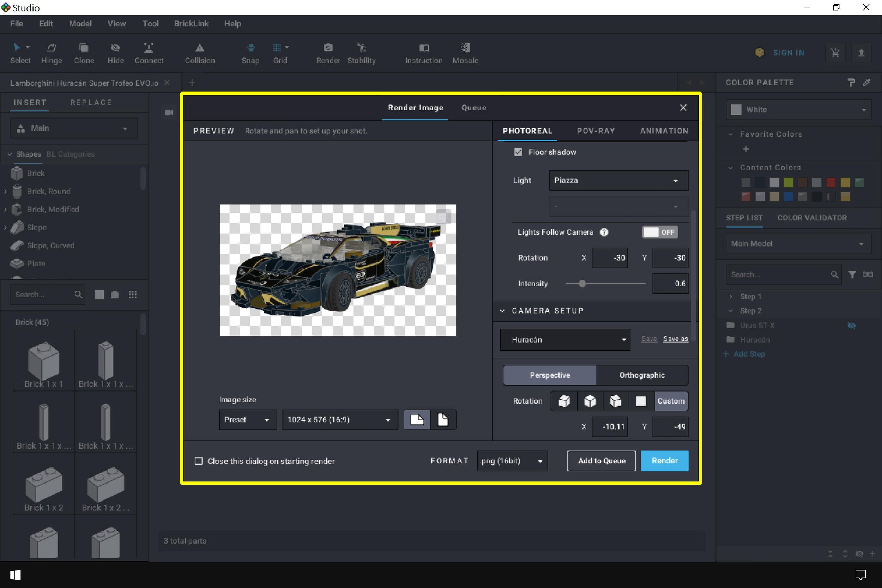This screenshot has width=882, height=588.
Task: Run the Stability check tool
Action: coord(362,53)
